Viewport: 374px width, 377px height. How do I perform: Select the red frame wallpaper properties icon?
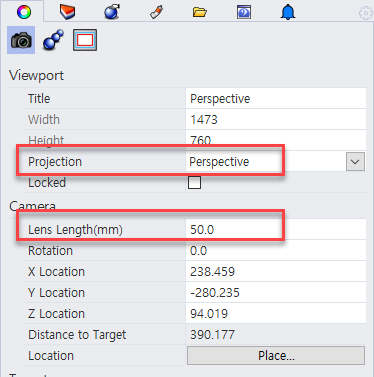[x=85, y=40]
